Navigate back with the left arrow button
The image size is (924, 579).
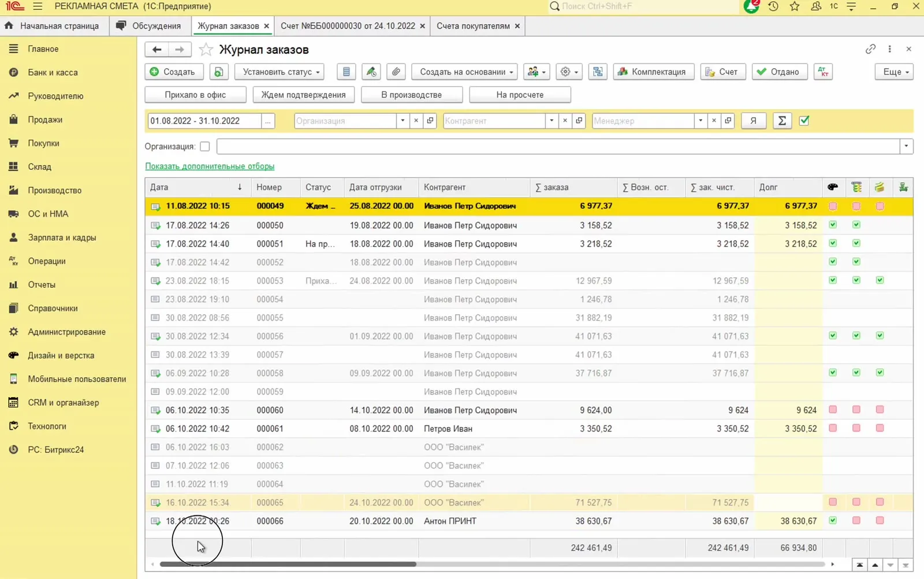point(157,50)
